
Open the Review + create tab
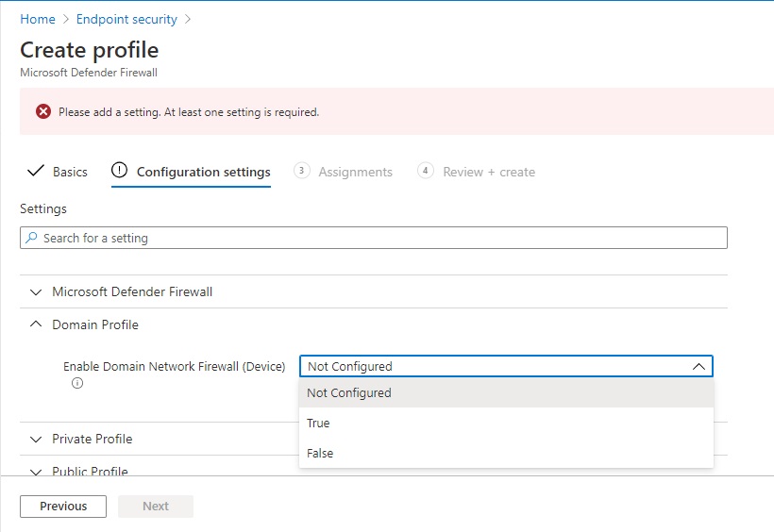(x=488, y=172)
